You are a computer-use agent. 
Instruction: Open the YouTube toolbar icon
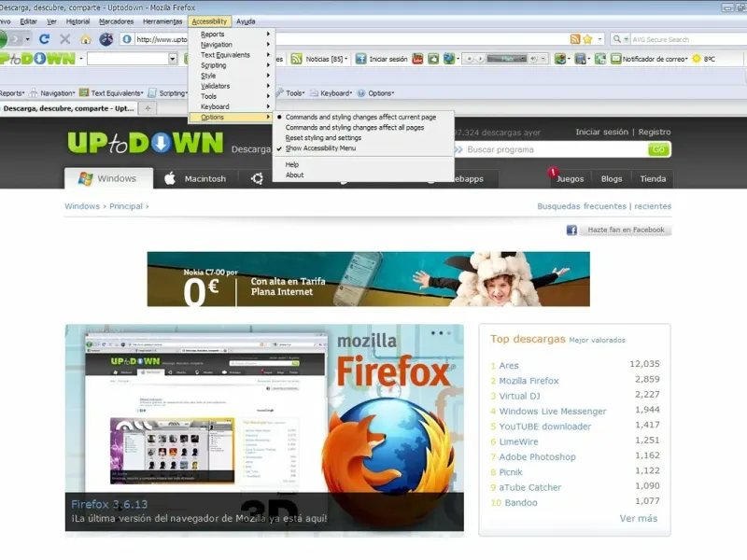point(417,59)
